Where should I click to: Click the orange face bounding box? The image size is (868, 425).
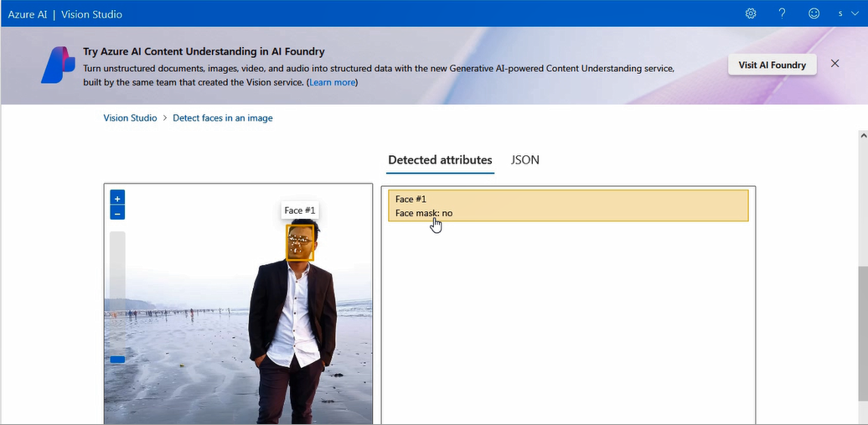pos(300,242)
